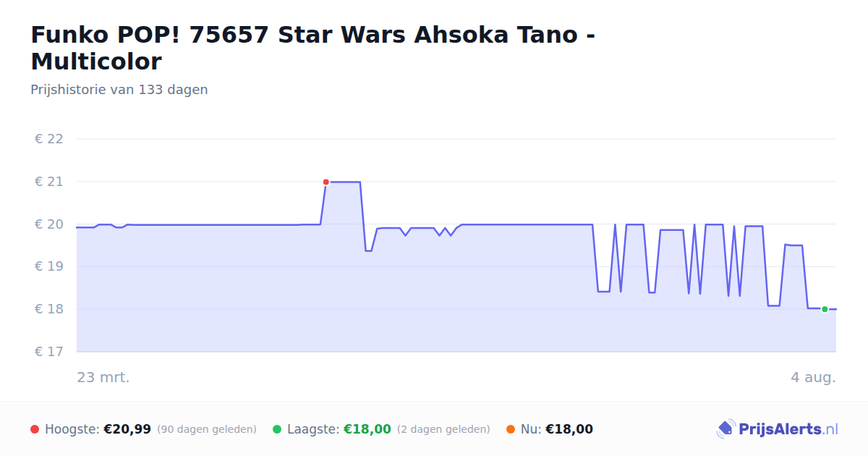
Task: Click the red dot beside Hoogste
Action: pyautogui.click(x=35, y=429)
